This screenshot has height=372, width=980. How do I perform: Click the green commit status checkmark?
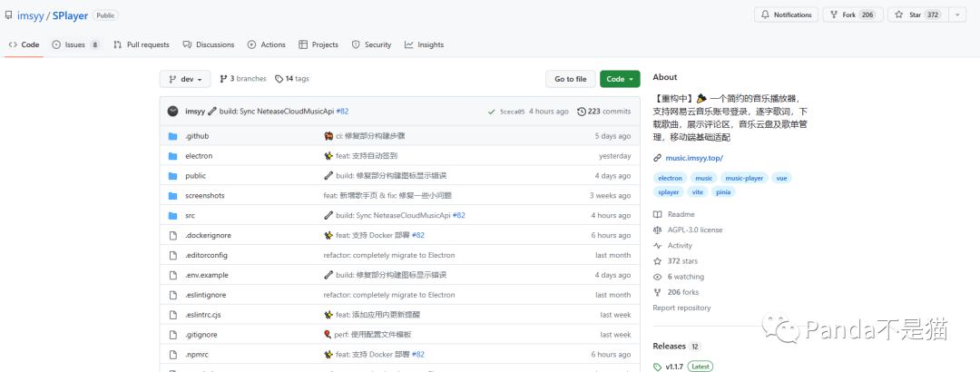(x=492, y=112)
